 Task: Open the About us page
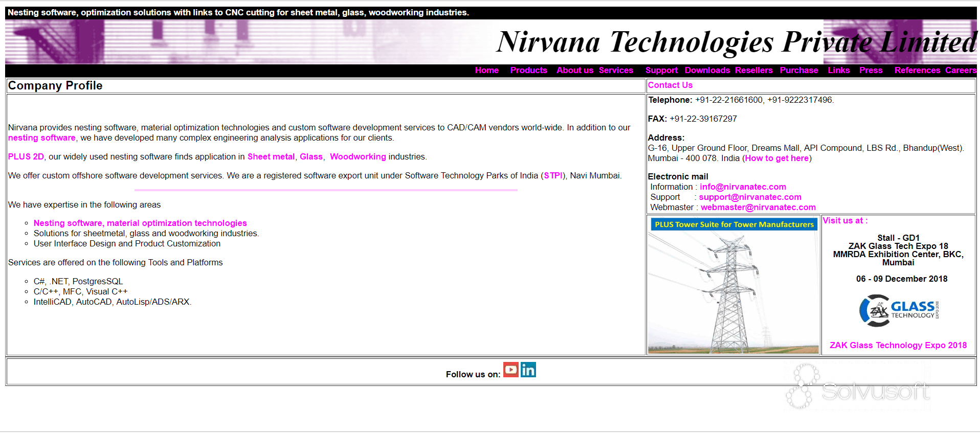pos(575,71)
